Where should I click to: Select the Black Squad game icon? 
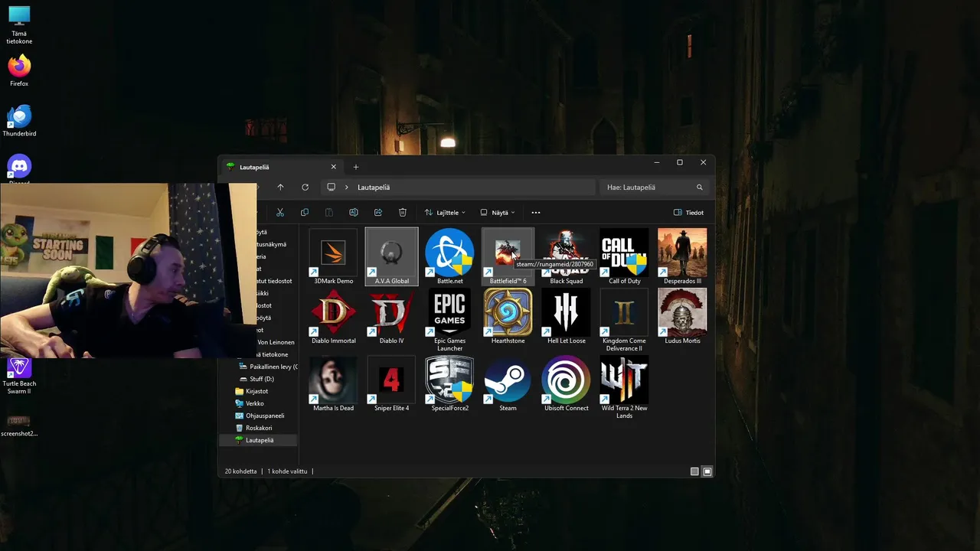pyautogui.click(x=567, y=256)
